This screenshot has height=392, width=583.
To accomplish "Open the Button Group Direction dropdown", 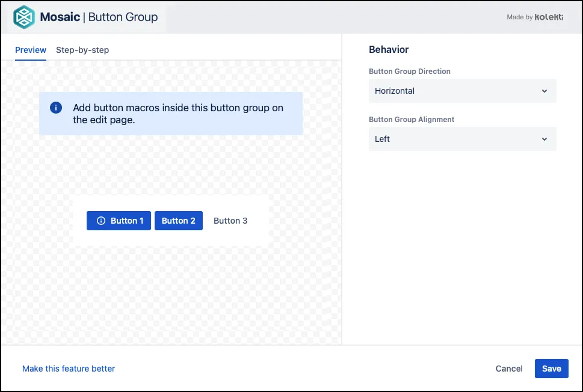I will (x=463, y=91).
